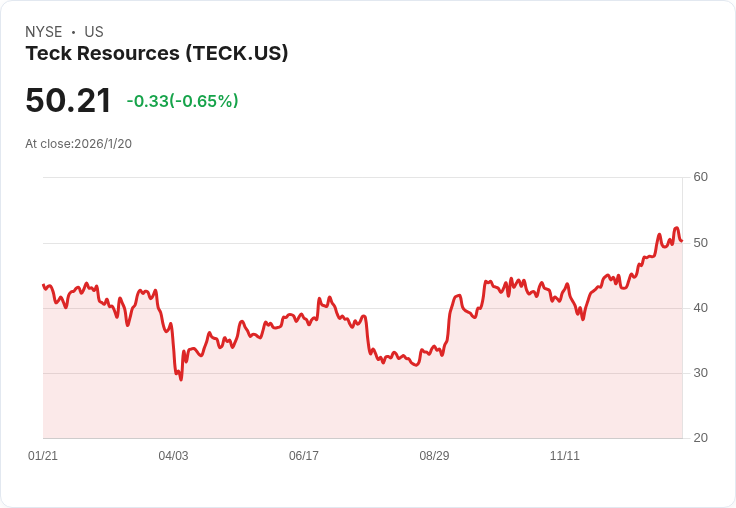This screenshot has width=736, height=508.
Task: Click the NYSE exchange label
Action: point(44,32)
